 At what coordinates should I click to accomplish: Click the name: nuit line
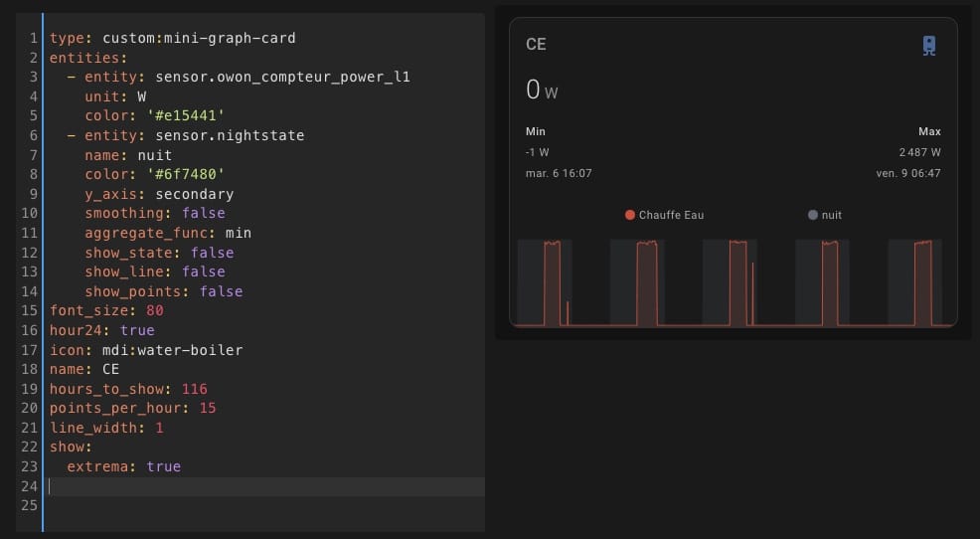(x=128, y=155)
